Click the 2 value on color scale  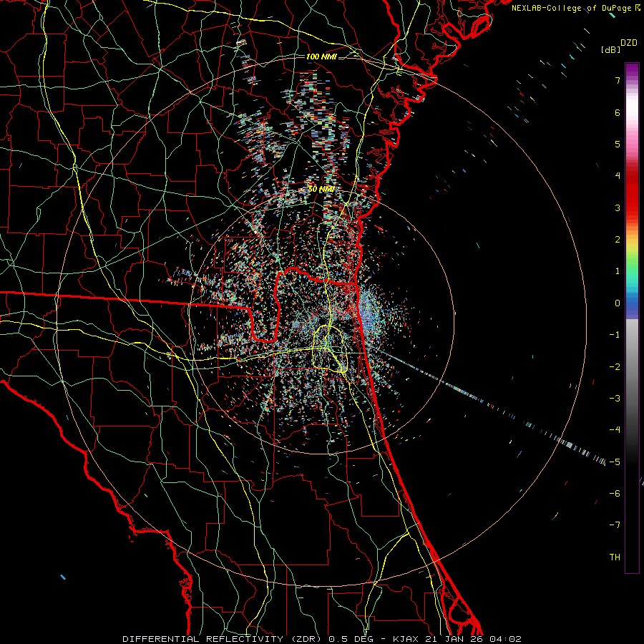point(618,240)
